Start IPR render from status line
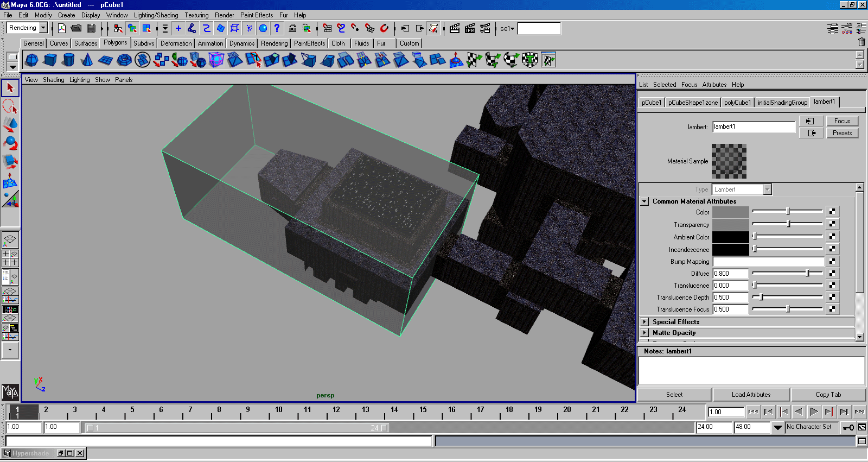This screenshot has height=462, width=868. coord(470,28)
